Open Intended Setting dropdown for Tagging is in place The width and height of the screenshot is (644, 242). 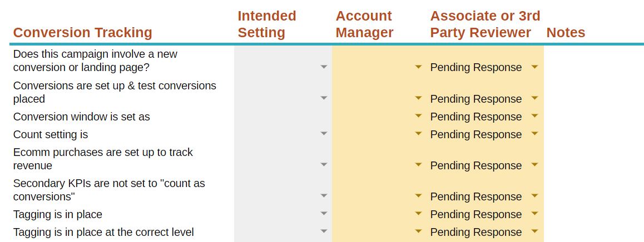(324, 214)
